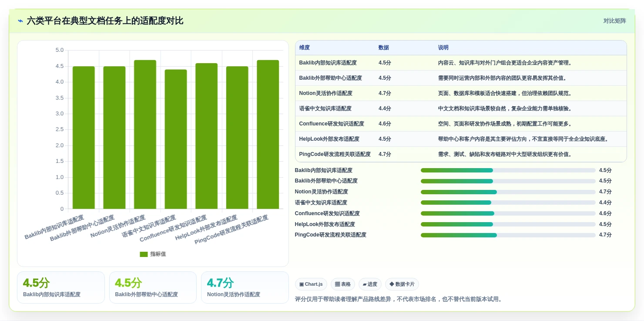Click the 维度 column header
644x321 pixels.
305,48
